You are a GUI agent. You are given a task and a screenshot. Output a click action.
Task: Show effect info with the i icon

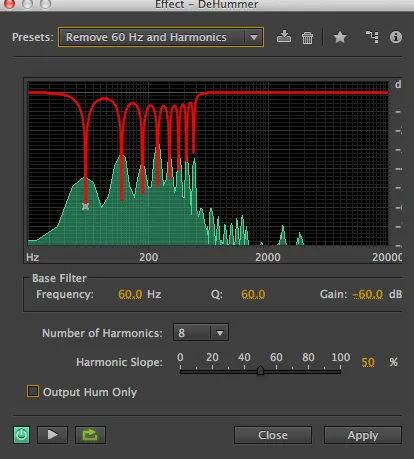tap(396, 37)
